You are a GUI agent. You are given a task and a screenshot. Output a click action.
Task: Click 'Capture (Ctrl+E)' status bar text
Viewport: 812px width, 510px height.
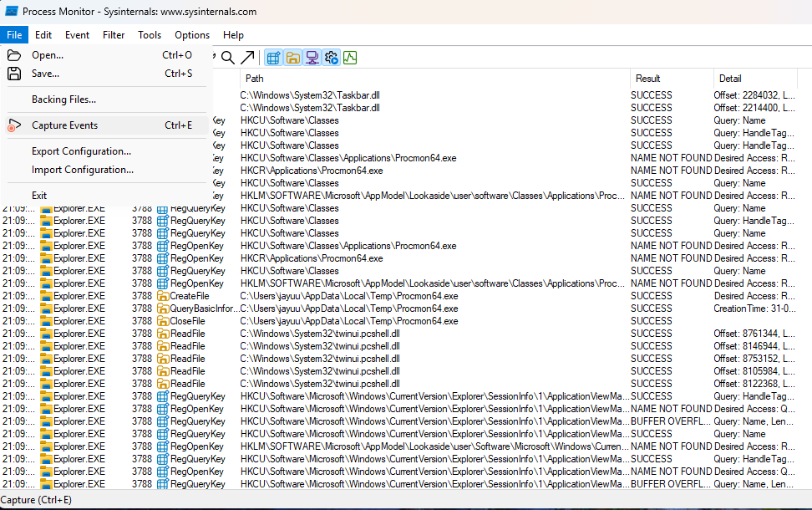tap(36, 500)
